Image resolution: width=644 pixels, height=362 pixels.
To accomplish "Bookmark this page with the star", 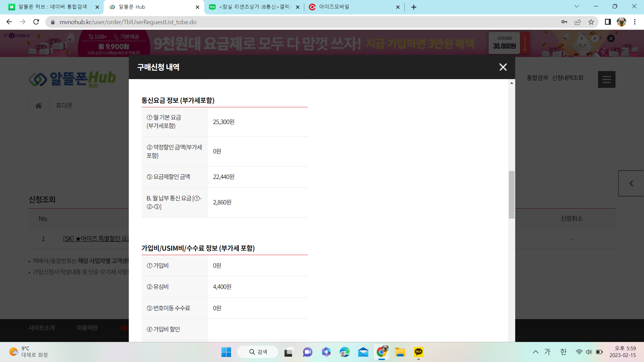I will pos(591,22).
